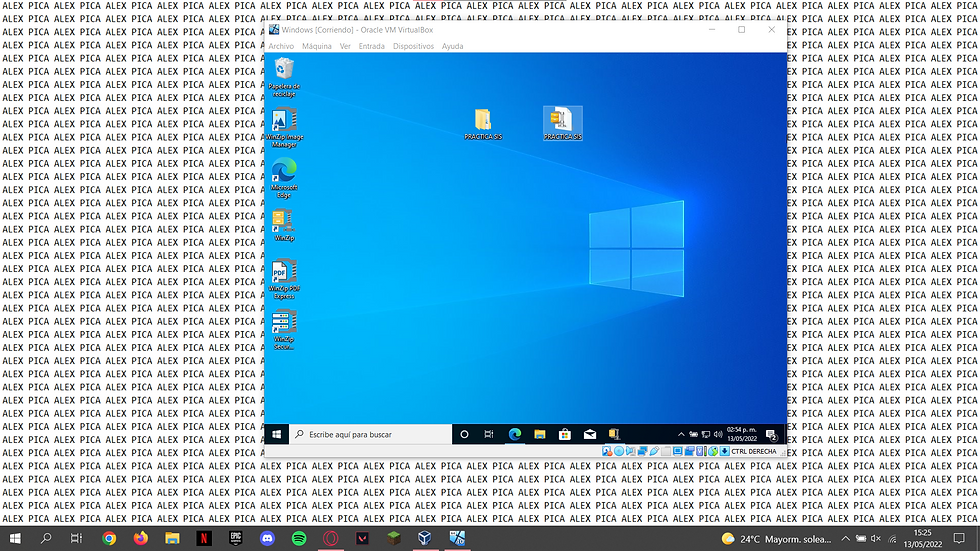Select the Microsoft Edge desktop shortcut
The width and height of the screenshot is (980, 551).
tap(284, 178)
